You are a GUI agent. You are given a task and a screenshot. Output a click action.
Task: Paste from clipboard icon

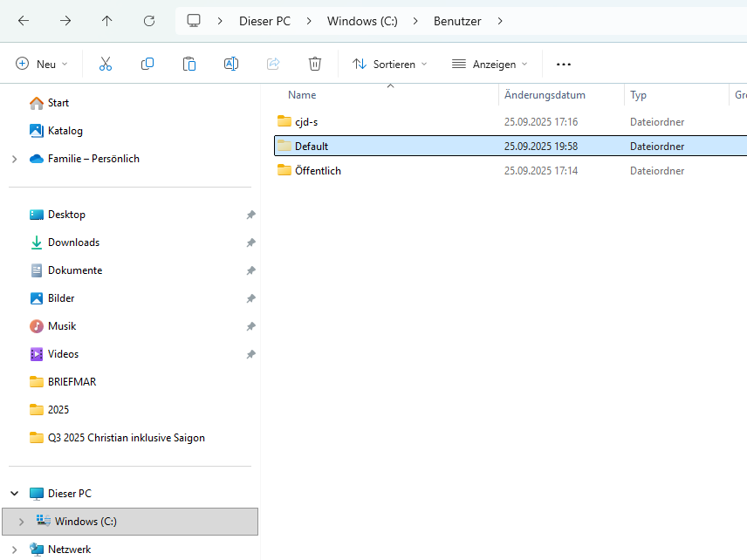tap(189, 64)
